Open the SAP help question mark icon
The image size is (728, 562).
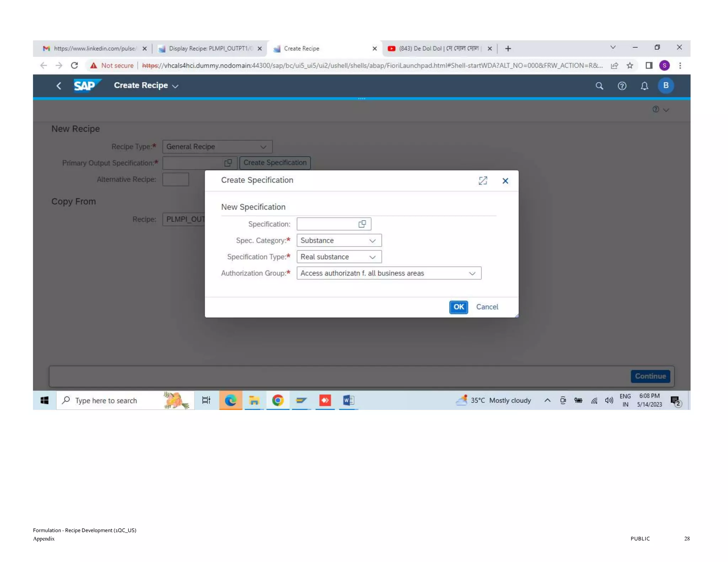621,86
